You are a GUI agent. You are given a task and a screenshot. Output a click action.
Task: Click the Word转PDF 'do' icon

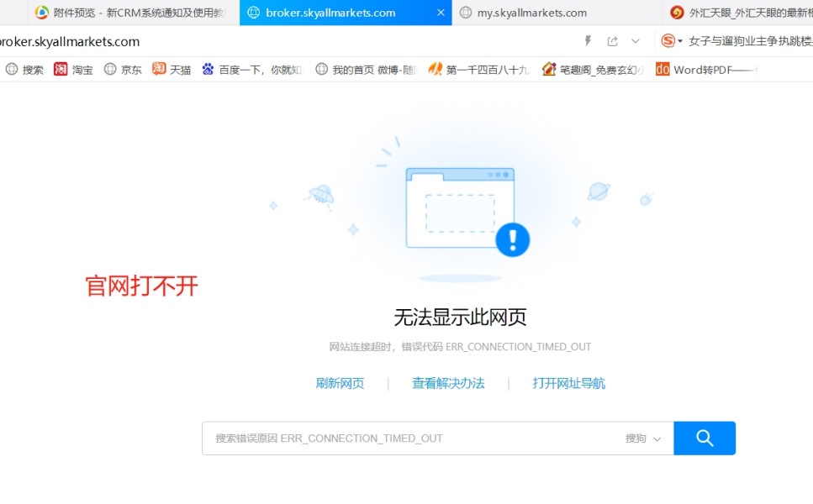tap(663, 69)
